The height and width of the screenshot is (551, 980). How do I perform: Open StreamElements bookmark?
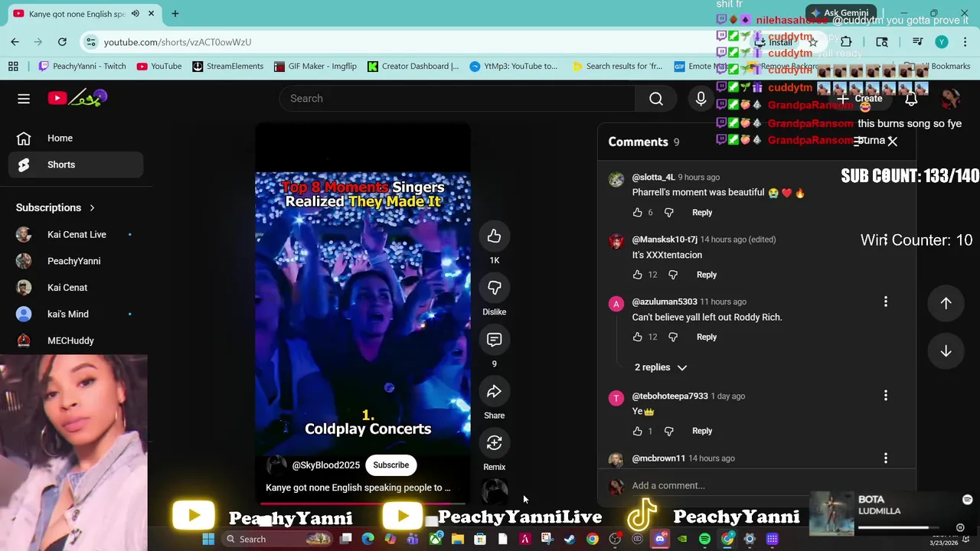click(x=227, y=67)
